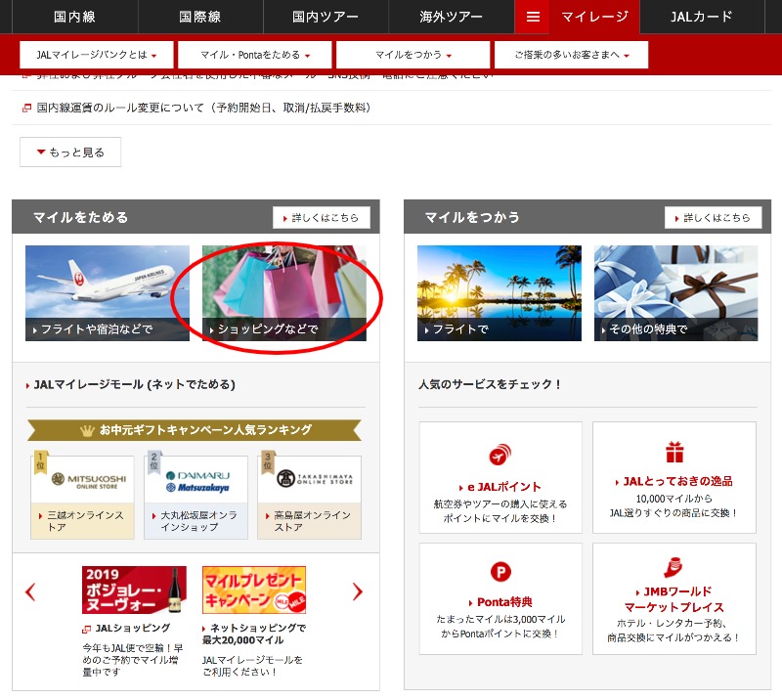Expand マイルをつかう dropdown menu
782x700 pixels.
coord(413,55)
